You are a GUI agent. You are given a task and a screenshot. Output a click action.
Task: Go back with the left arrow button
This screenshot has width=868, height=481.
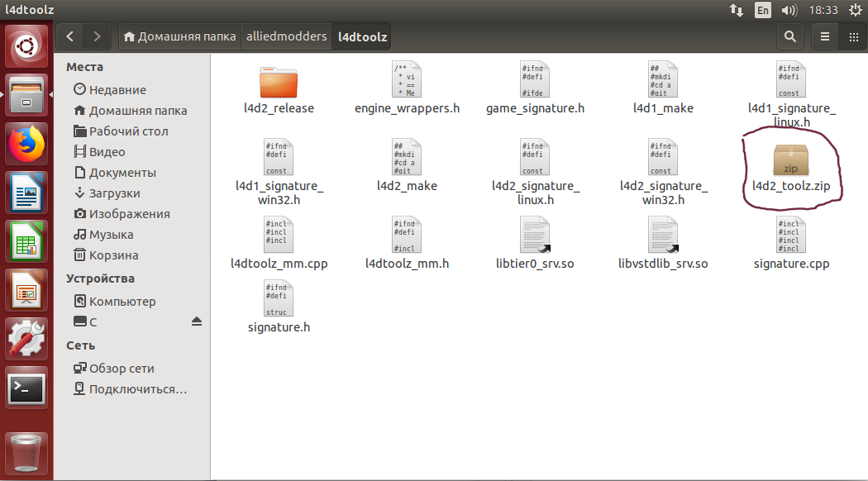coord(69,36)
